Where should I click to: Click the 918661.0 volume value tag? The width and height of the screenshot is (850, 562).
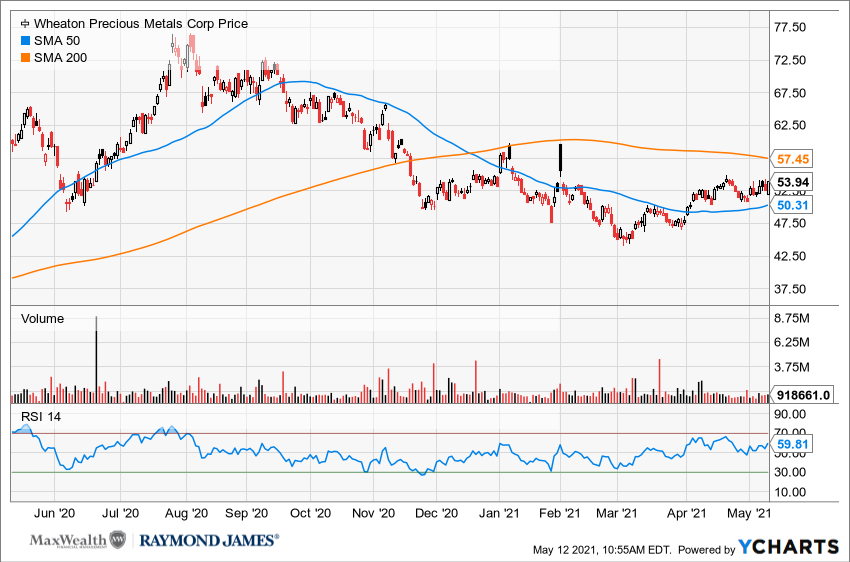tap(802, 395)
